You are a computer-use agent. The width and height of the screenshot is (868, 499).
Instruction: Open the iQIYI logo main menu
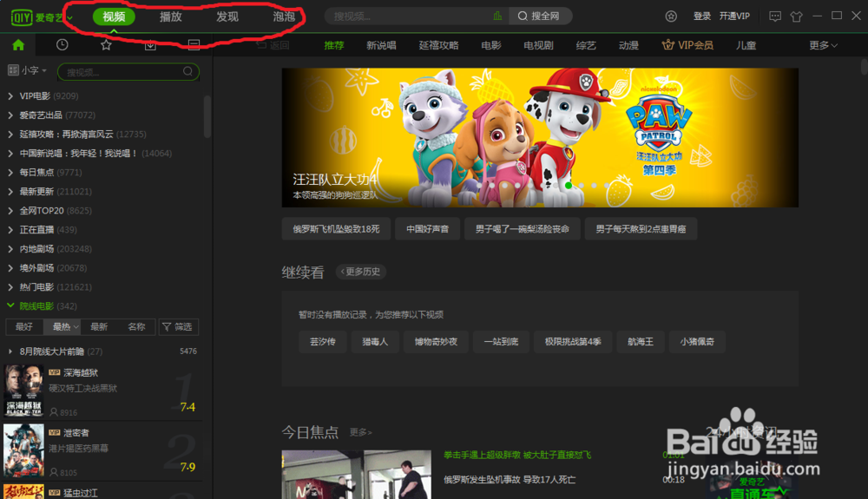pyautogui.click(x=42, y=17)
